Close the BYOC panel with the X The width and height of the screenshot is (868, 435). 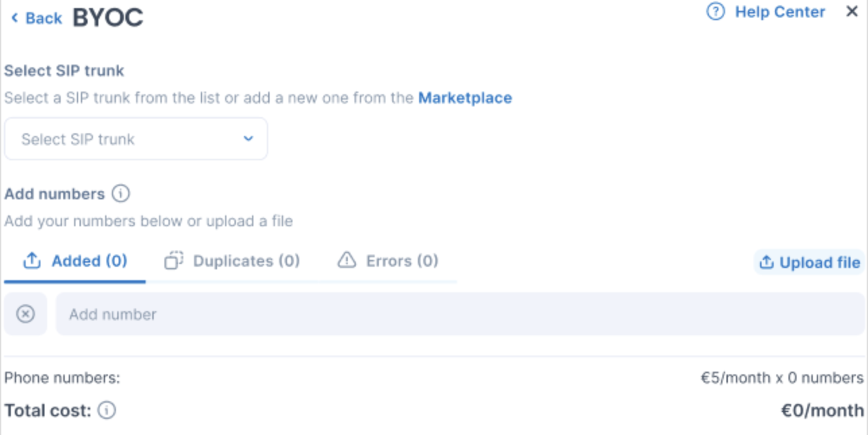pos(852,11)
